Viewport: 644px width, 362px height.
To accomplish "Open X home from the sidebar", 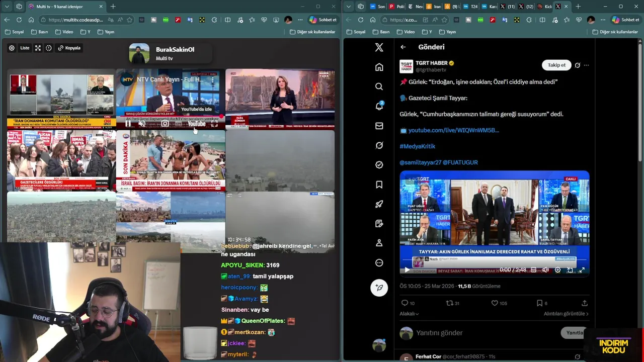I will click(379, 67).
